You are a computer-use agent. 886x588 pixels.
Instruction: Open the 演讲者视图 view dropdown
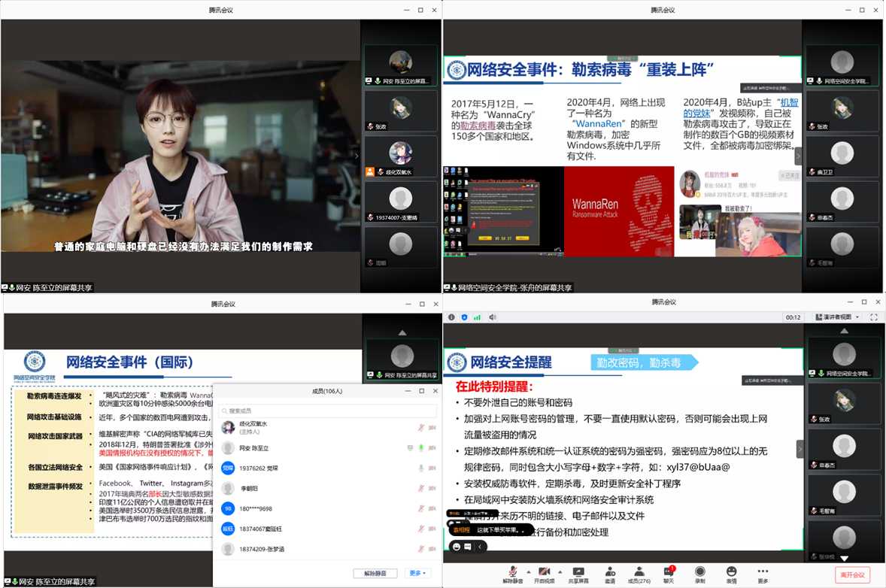click(836, 317)
